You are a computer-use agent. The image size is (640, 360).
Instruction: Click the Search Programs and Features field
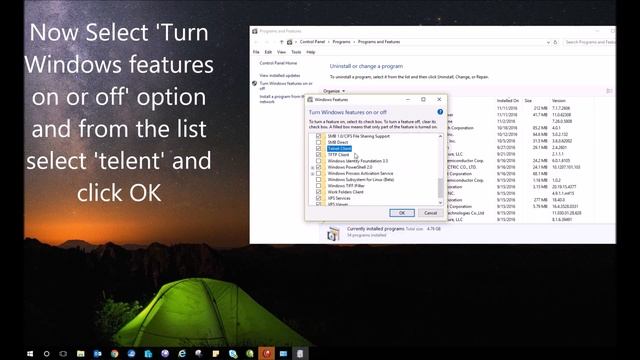pyautogui.click(x=590, y=42)
